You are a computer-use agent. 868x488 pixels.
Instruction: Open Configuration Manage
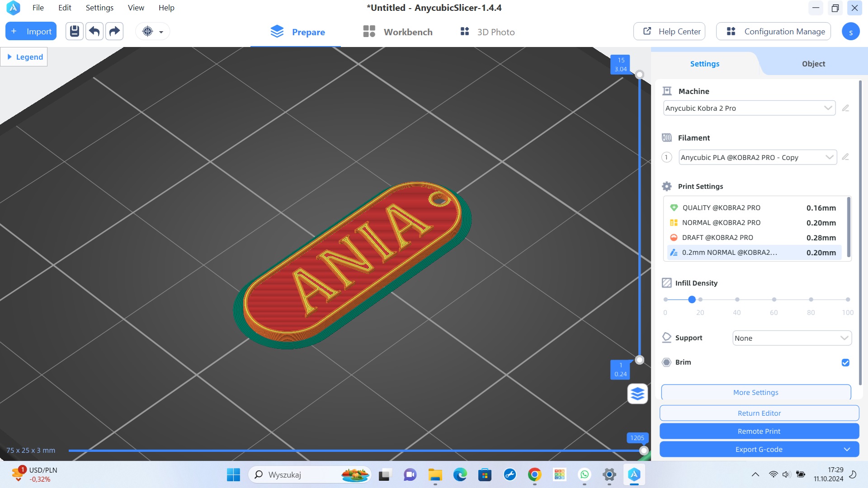(773, 31)
